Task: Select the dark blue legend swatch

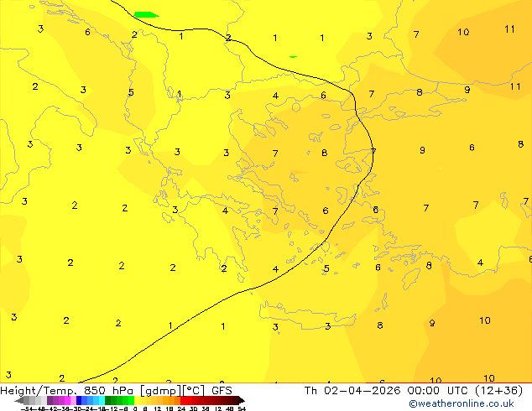Action: [79, 400]
